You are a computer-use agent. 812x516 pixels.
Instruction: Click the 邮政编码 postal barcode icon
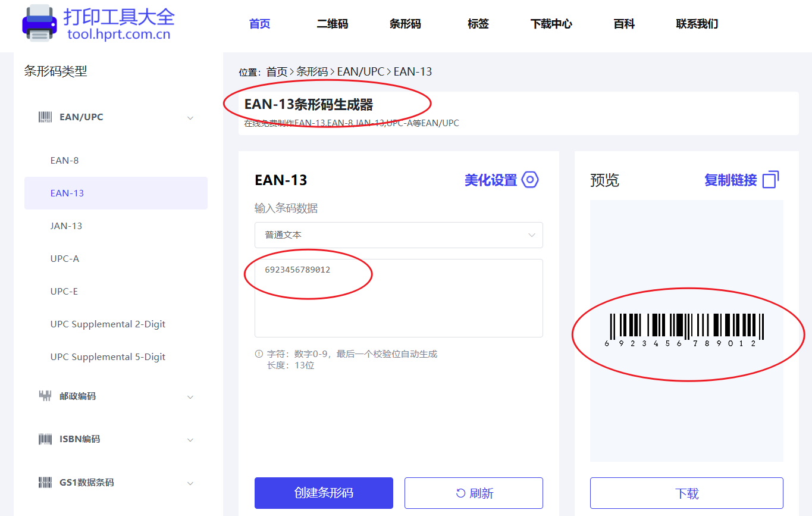point(45,396)
